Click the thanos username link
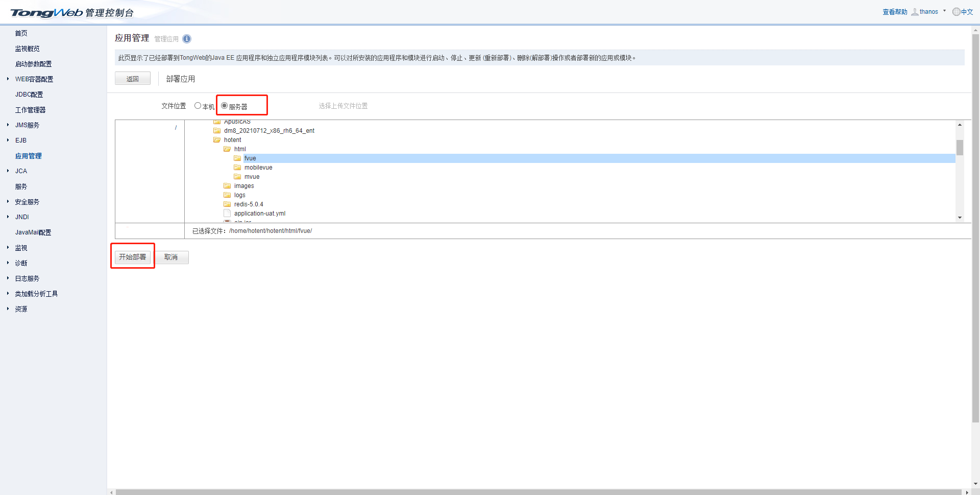The height and width of the screenshot is (495, 980). click(929, 12)
